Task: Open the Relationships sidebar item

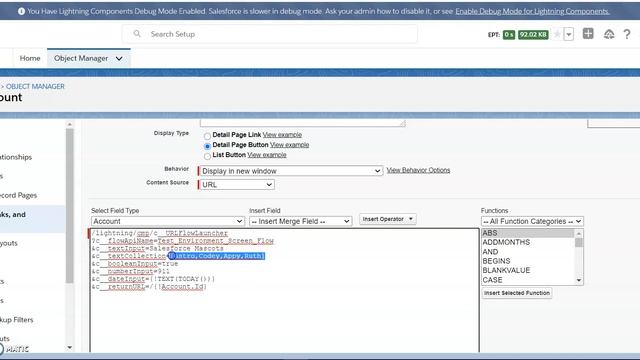Action: 16,157
